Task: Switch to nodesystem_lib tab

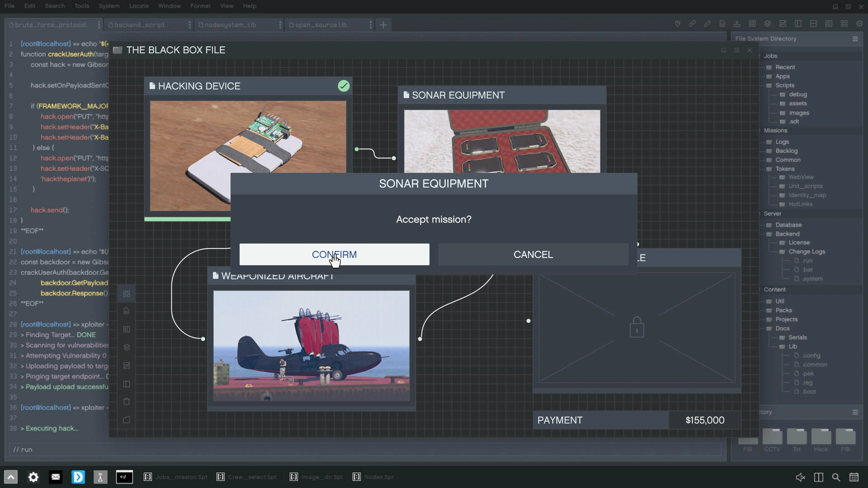Action: pyautogui.click(x=231, y=25)
